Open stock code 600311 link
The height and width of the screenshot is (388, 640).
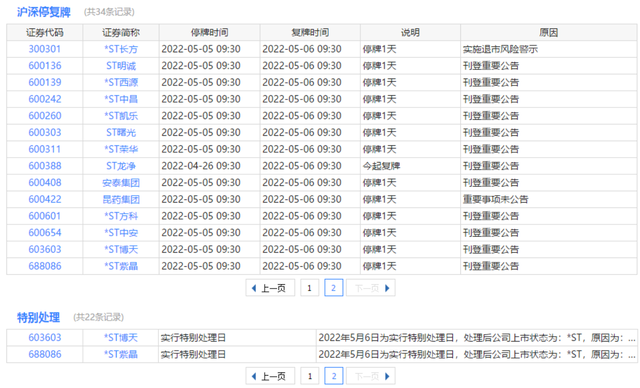(x=44, y=149)
